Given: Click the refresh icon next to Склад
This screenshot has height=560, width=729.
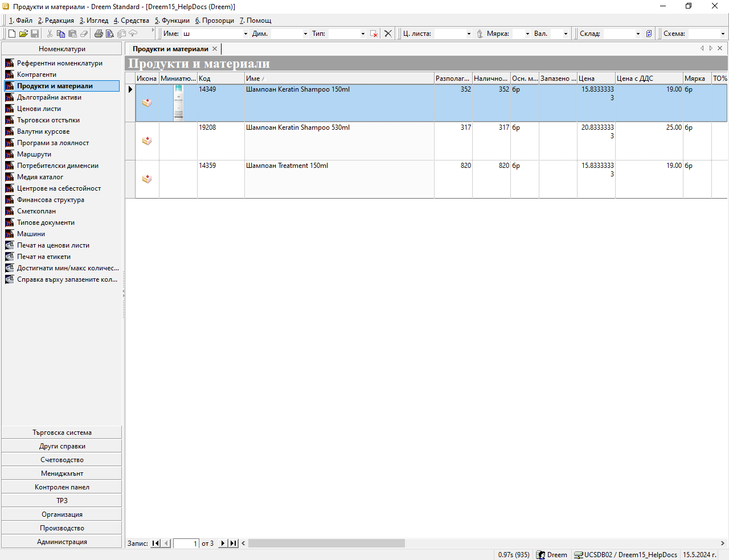Looking at the screenshot, I should point(649,34).
